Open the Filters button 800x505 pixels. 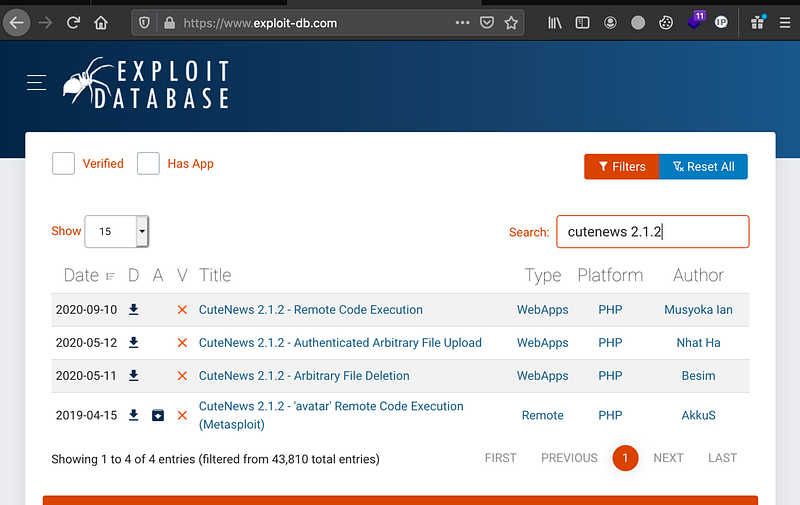[x=622, y=167]
